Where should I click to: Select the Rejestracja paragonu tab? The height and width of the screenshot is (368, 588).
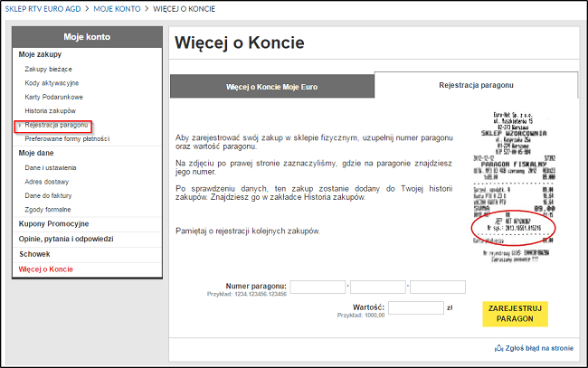476,84
